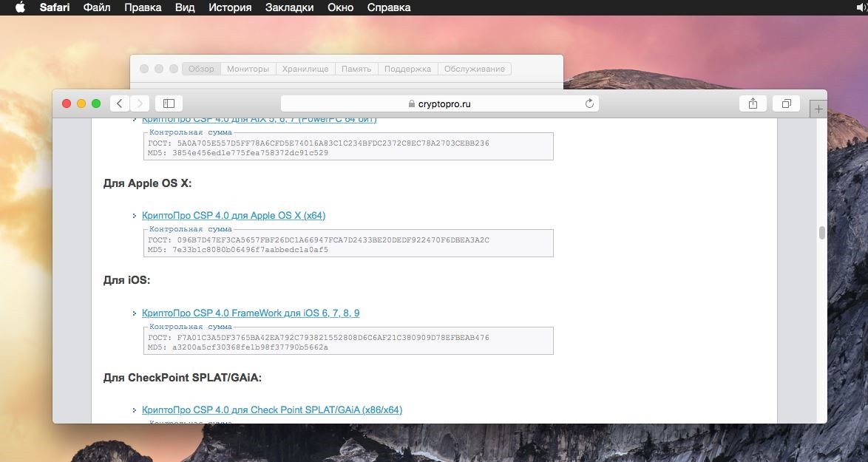Add a new Safari tab

pos(818,109)
